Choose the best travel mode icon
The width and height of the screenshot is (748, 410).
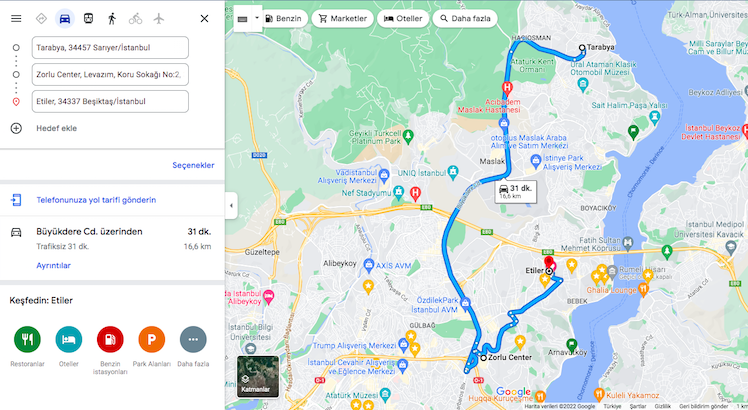click(x=42, y=19)
